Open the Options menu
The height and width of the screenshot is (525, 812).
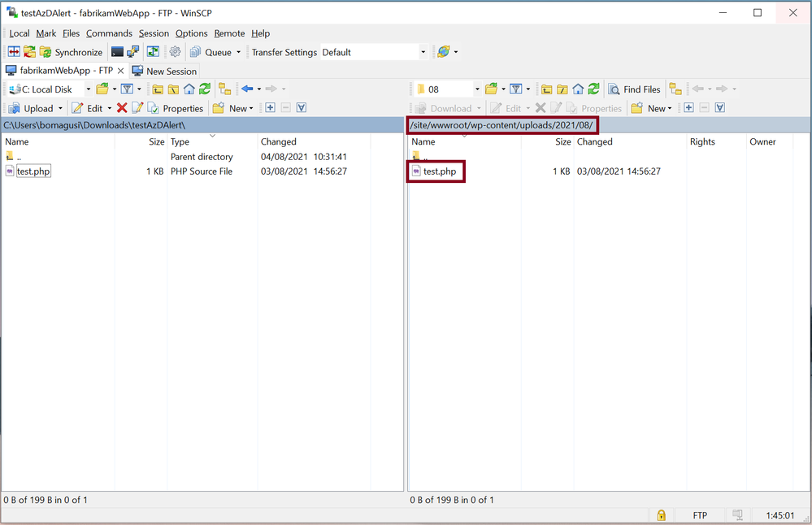[x=191, y=33]
